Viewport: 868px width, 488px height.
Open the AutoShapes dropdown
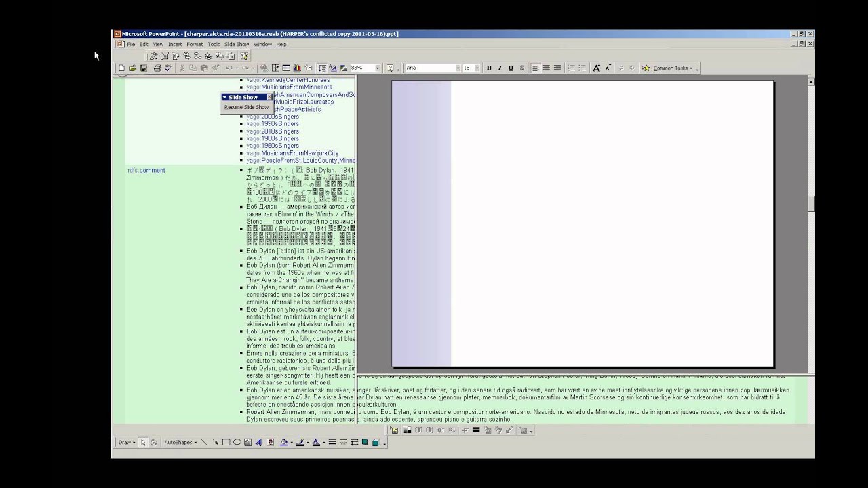pyautogui.click(x=180, y=443)
